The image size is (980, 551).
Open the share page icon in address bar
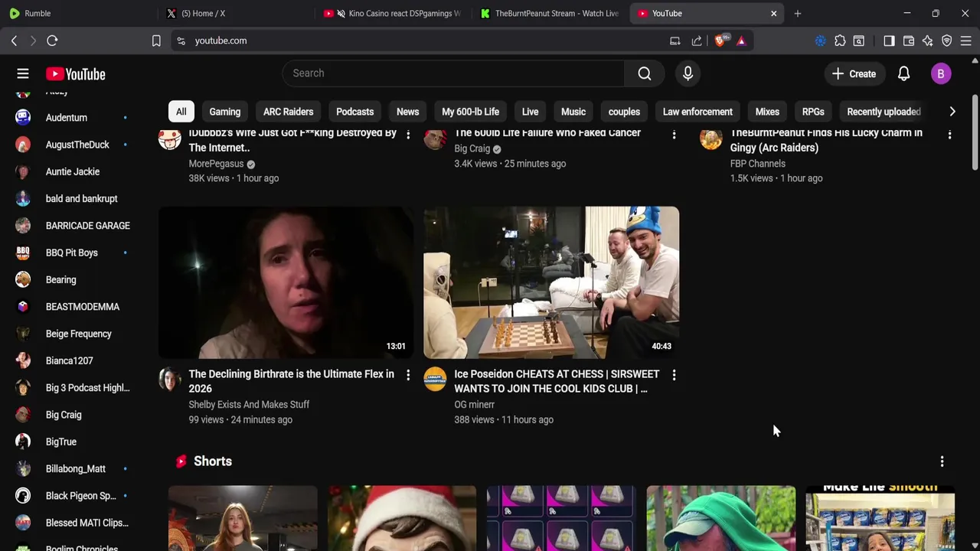(696, 41)
